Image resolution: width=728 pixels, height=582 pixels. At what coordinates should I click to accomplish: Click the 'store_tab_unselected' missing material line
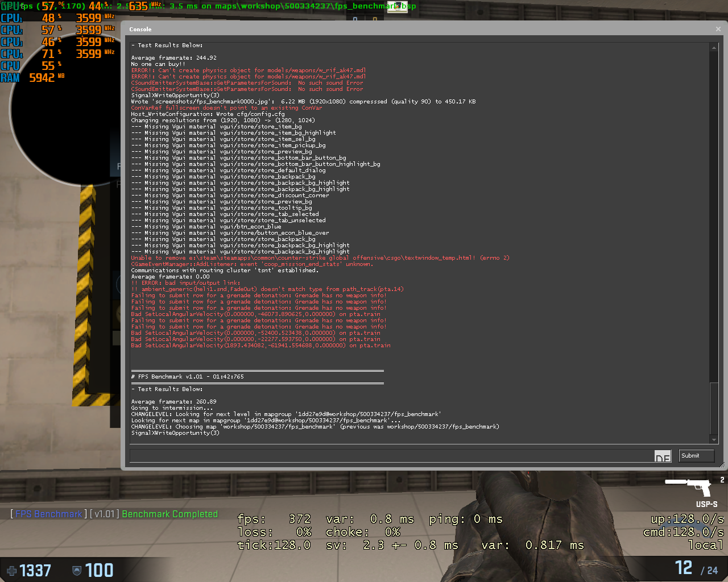pyautogui.click(x=228, y=221)
